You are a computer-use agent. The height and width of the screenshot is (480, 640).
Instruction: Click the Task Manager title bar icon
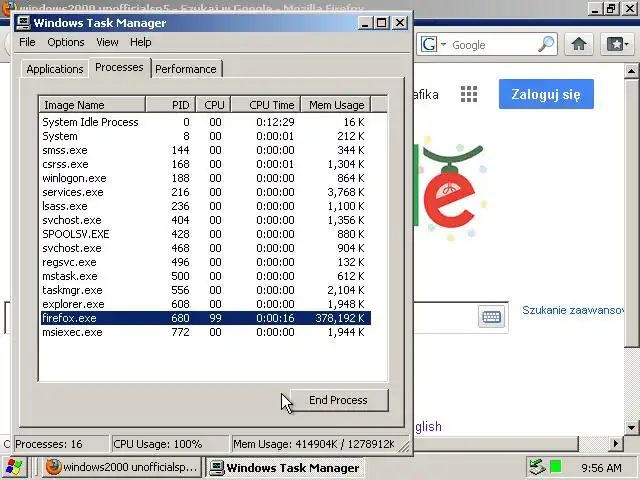[x=23, y=22]
